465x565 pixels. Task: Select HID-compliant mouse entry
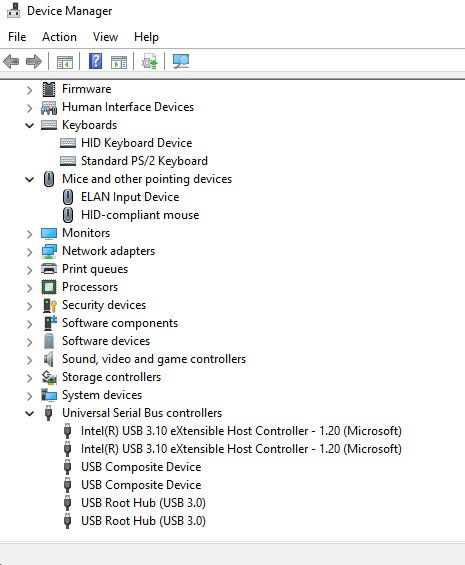click(140, 215)
